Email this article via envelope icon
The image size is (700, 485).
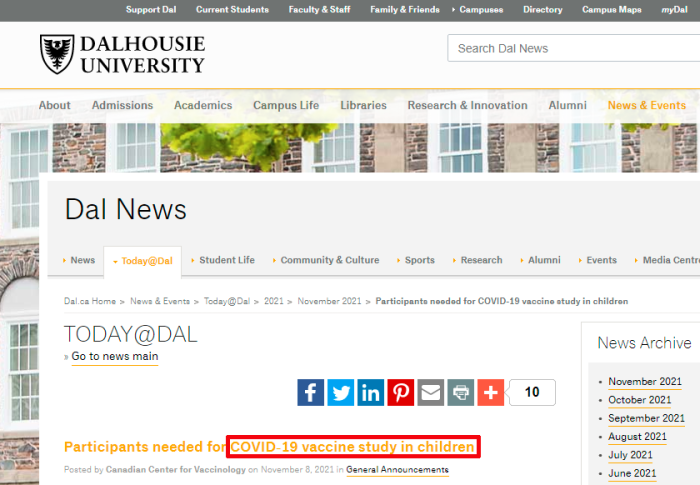(x=431, y=393)
